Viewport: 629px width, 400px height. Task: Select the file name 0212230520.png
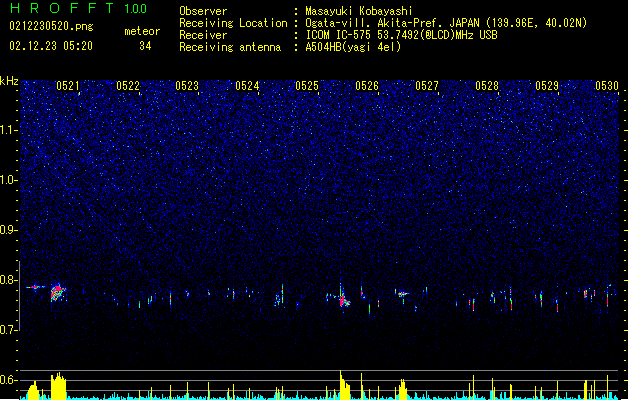point(51,26)
